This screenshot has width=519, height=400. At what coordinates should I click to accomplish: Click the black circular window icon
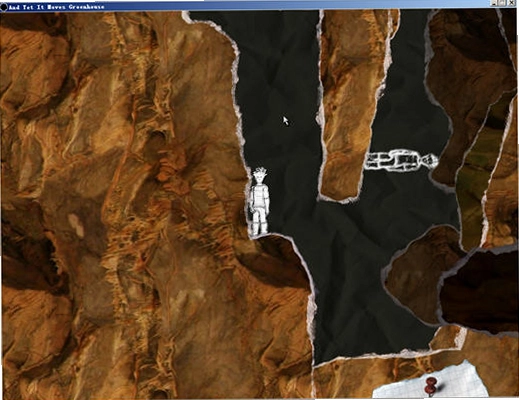tap(3, 7)
